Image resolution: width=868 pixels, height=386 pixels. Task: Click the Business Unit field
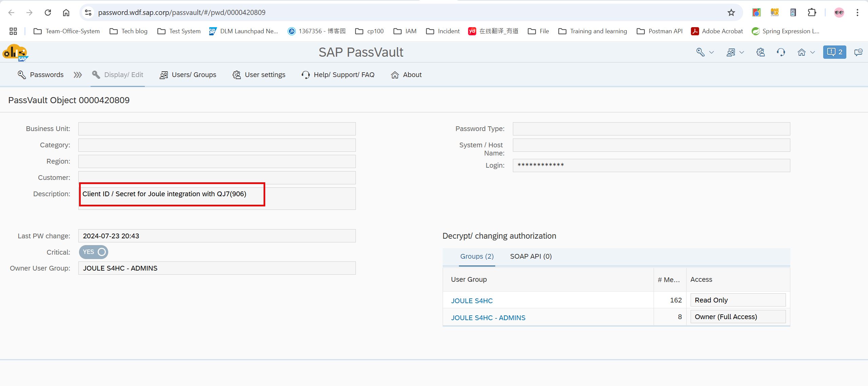pos(217,129)
